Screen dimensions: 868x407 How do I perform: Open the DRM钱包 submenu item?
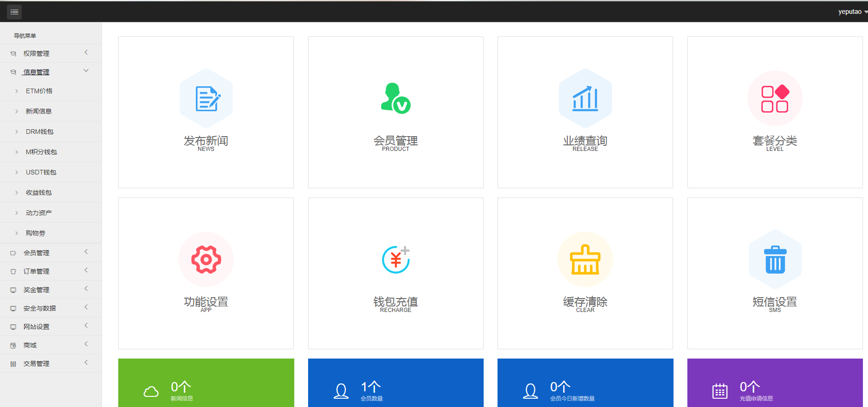(51, 132)
